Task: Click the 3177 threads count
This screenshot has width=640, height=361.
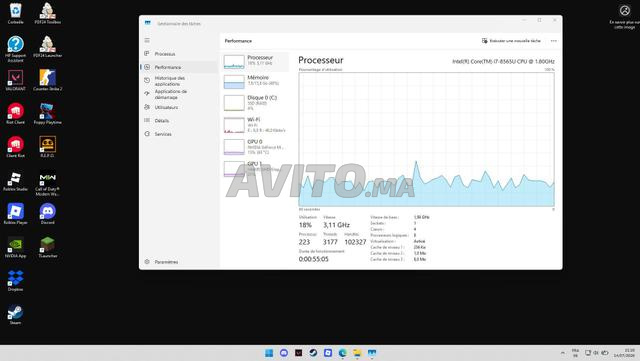Action: point(330,242)
